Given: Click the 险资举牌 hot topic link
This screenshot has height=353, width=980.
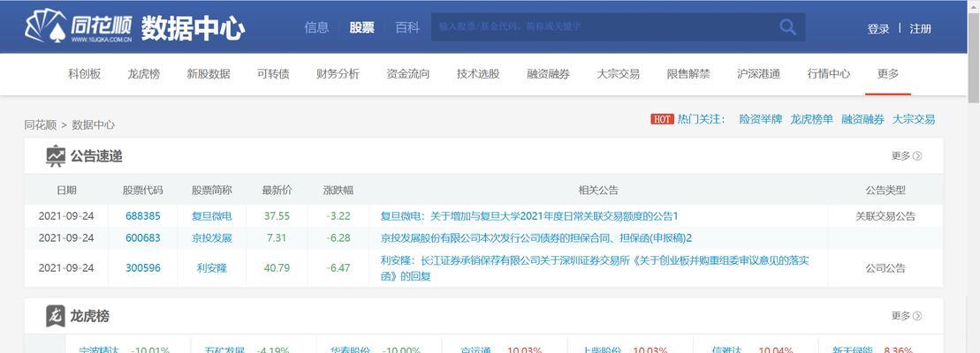Looking at the screenshot, I should pos(761,119).
